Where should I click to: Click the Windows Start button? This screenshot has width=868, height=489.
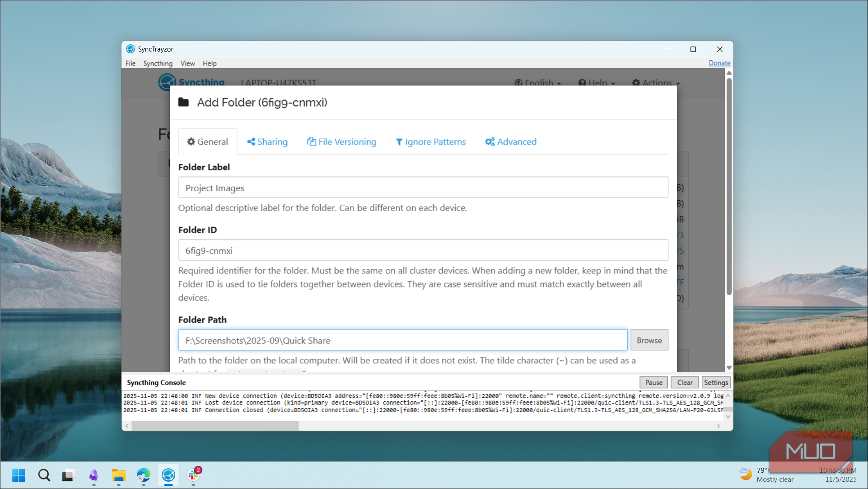[x=19, y=475]
